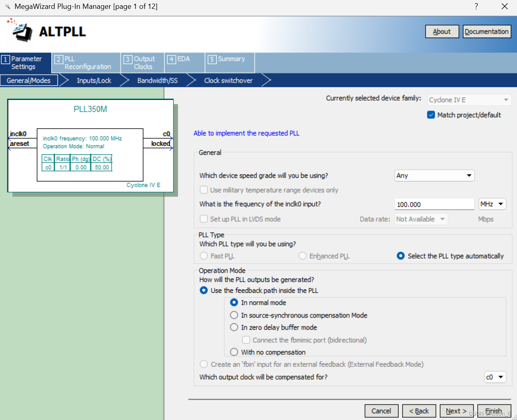Image resolution: width=517 pixels, height=420 pixels.
Task: Open the Parameter Settings tab
Action: (26, 63)
